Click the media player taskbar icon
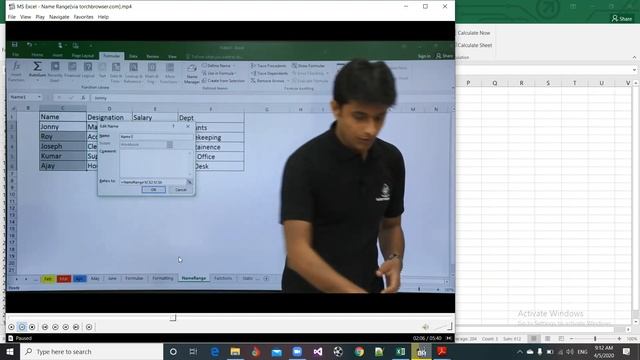 [x=421, y=351]
